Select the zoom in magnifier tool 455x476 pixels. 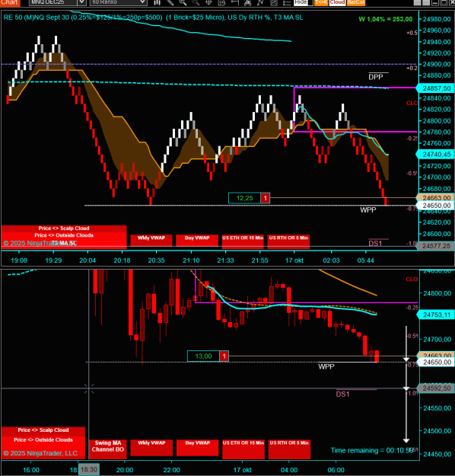[x=183, y=3]
